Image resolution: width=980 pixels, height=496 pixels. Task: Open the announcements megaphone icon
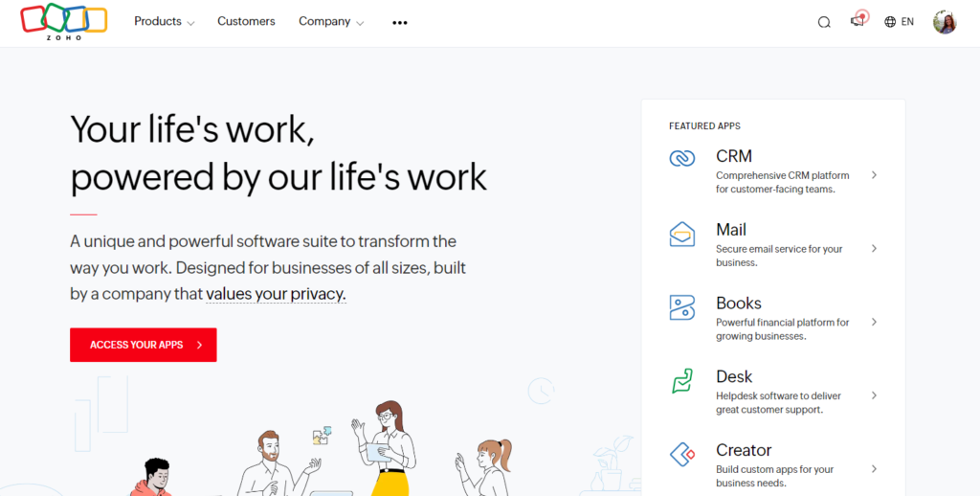[x=857, y=21]
